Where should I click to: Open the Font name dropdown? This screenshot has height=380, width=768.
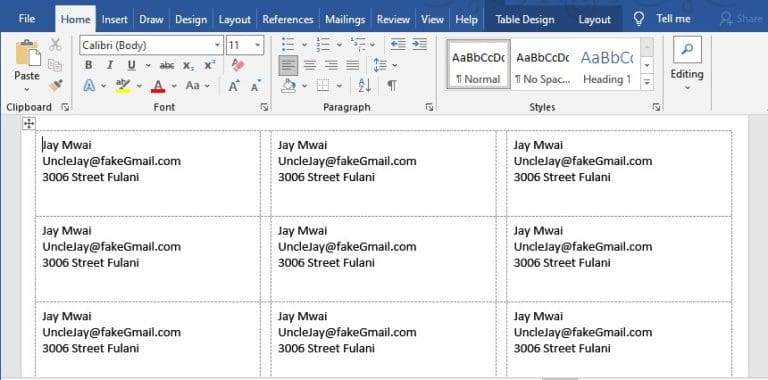click(x=217, y=46)
